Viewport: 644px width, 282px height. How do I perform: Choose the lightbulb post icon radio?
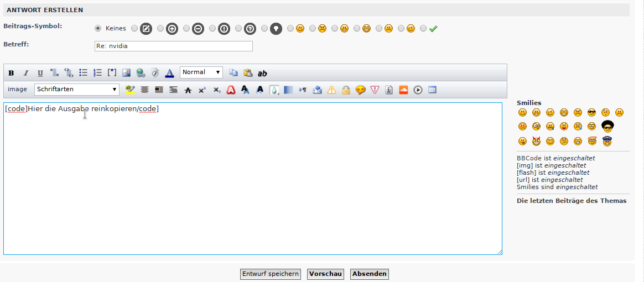coord(264,28)
